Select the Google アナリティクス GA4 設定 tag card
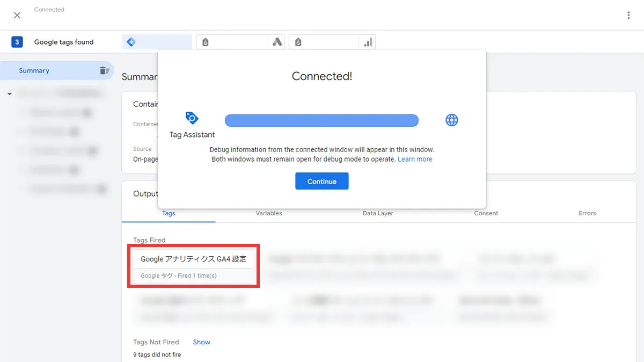This screenshot has height=362, width=644. tap(194, 265)
